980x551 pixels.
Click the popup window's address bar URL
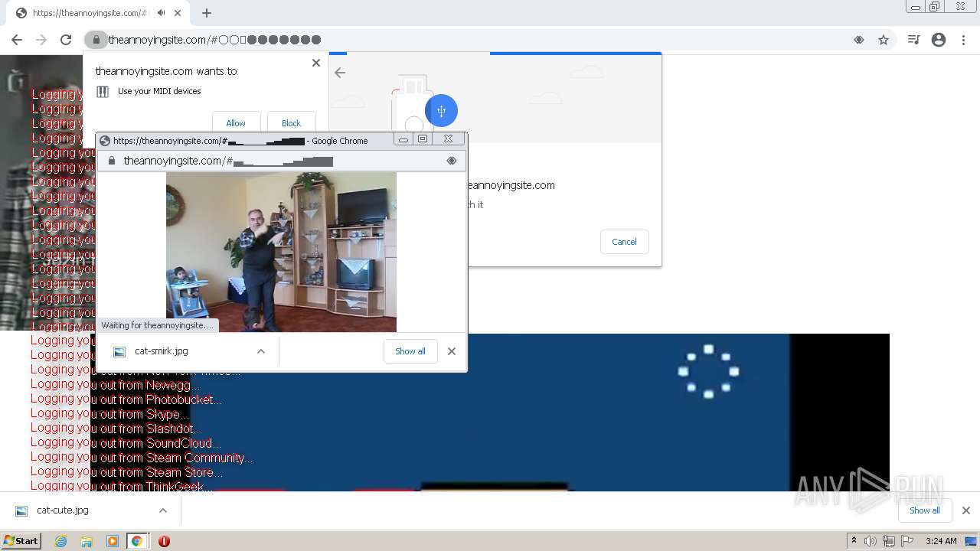pos(228,161)
